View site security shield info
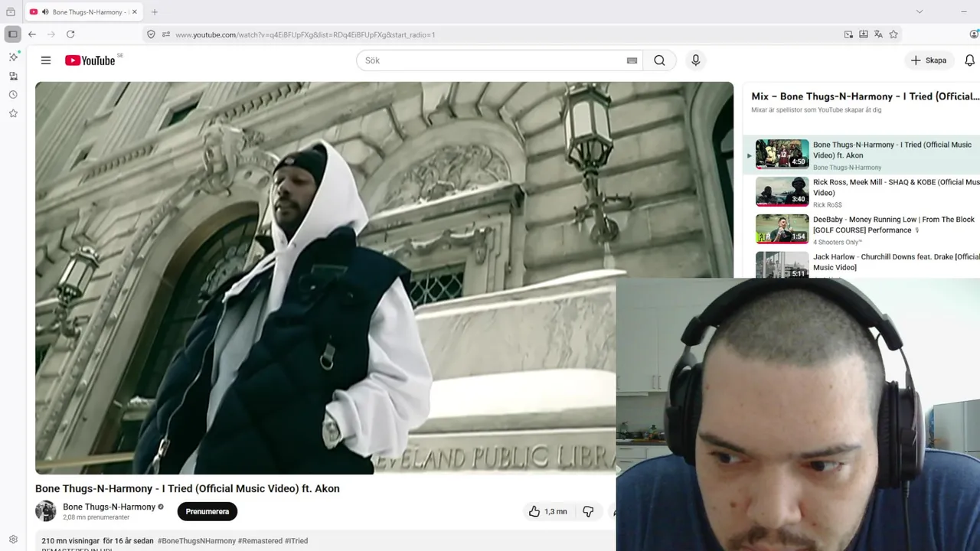The height and width of the screenshot is (551, 980). click(151, 34)
